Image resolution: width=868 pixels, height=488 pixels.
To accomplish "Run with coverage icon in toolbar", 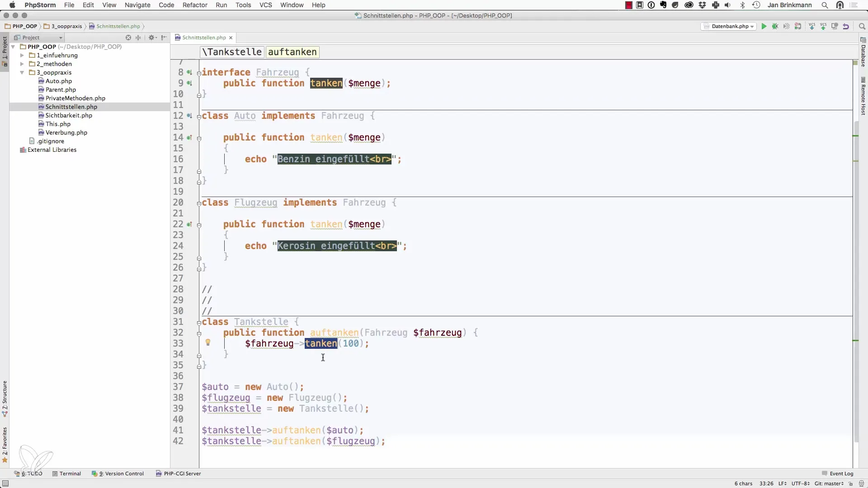I will click(787, 27).
